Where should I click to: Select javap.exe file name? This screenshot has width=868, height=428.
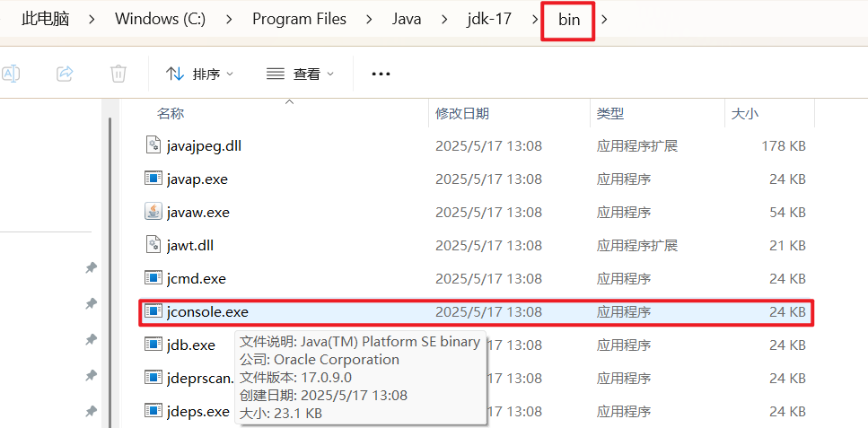click(197, 179)
